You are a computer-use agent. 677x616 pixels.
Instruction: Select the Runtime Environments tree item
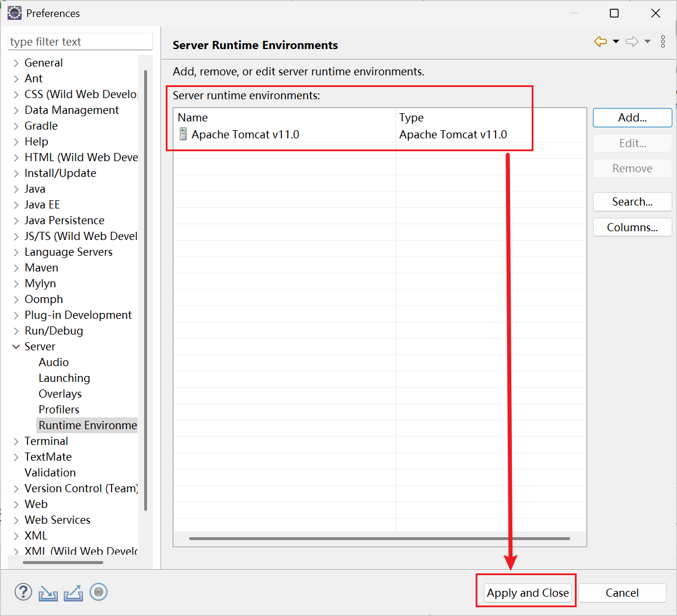coord(88,425)
